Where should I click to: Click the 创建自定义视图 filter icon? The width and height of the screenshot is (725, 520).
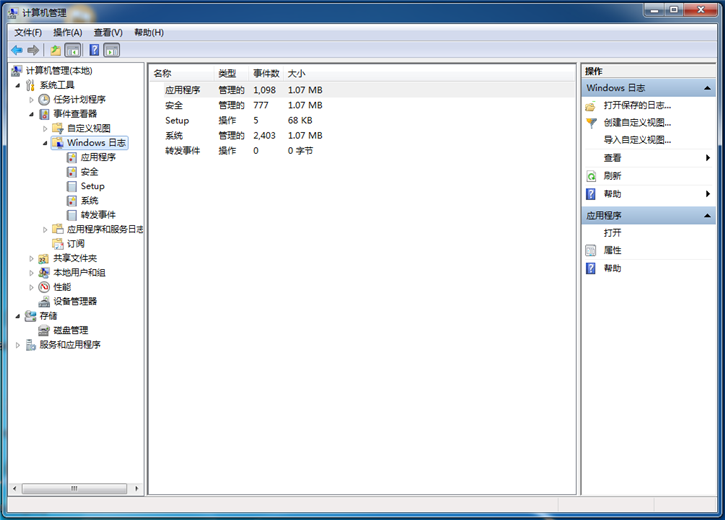(591, 123)
